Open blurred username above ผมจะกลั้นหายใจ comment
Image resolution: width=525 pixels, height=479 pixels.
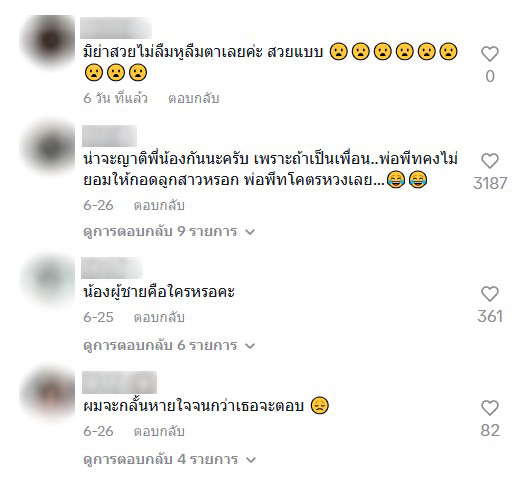point(120,382)
